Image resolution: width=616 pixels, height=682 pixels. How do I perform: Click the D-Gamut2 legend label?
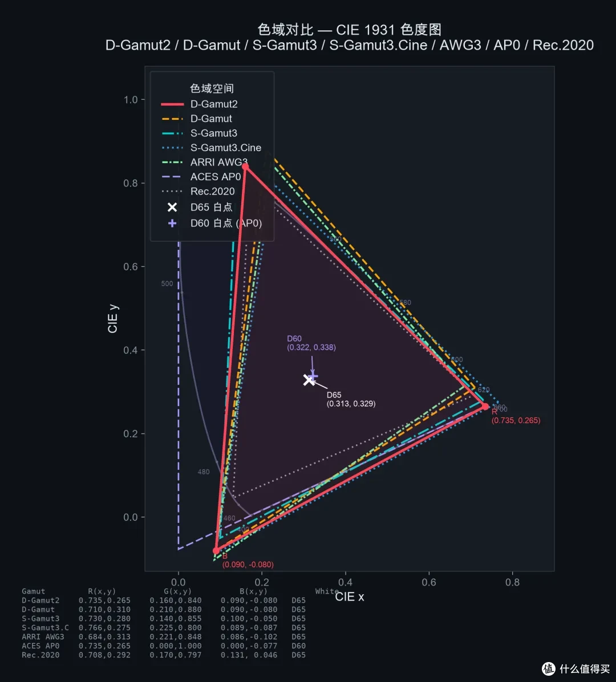[214, 104]
